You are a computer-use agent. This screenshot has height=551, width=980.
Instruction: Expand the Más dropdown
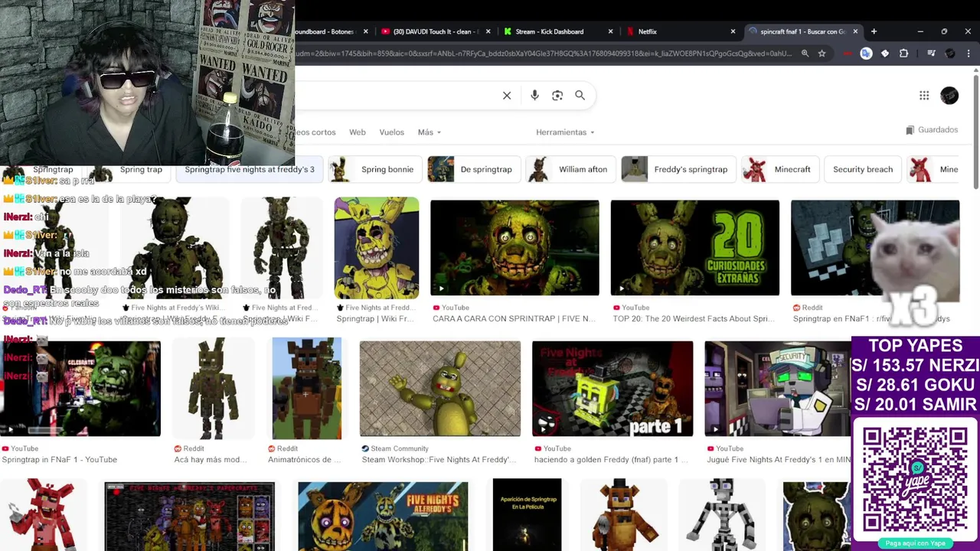click(x=430, y=132)
